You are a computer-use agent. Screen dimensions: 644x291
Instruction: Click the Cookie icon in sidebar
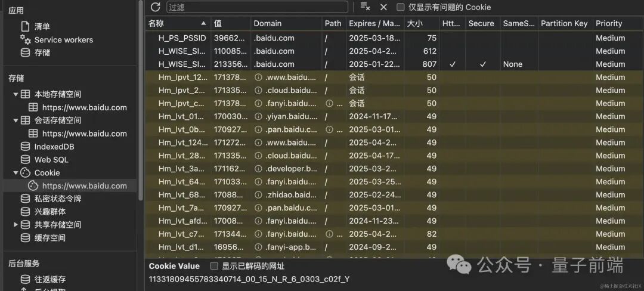(x=26, y=173)
